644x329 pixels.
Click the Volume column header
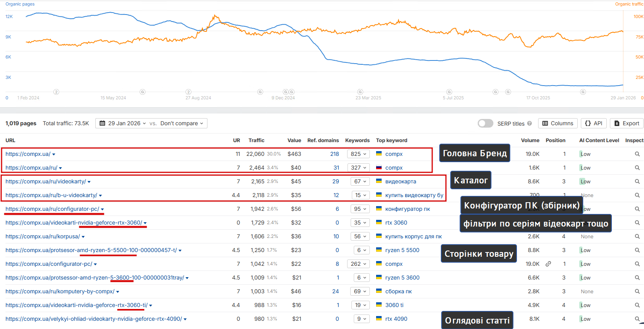[x=530, y=140]
